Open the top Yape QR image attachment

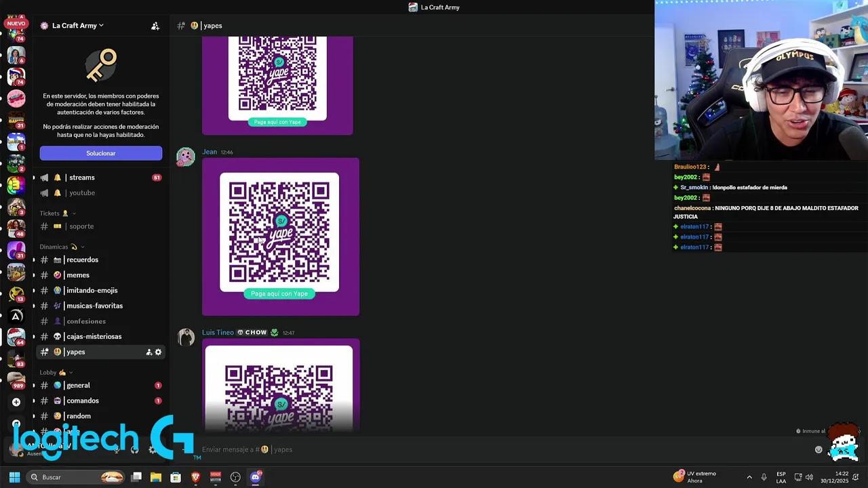point(277,85)
